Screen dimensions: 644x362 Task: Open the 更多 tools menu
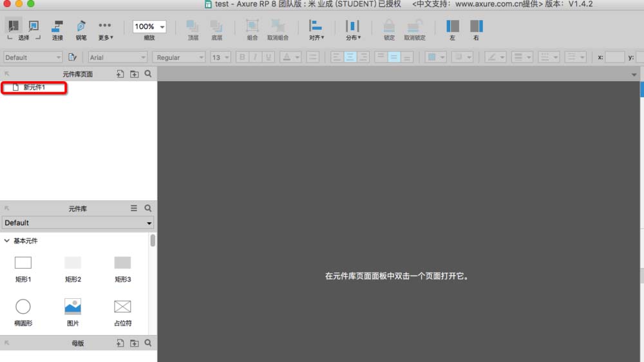(105, 30)
